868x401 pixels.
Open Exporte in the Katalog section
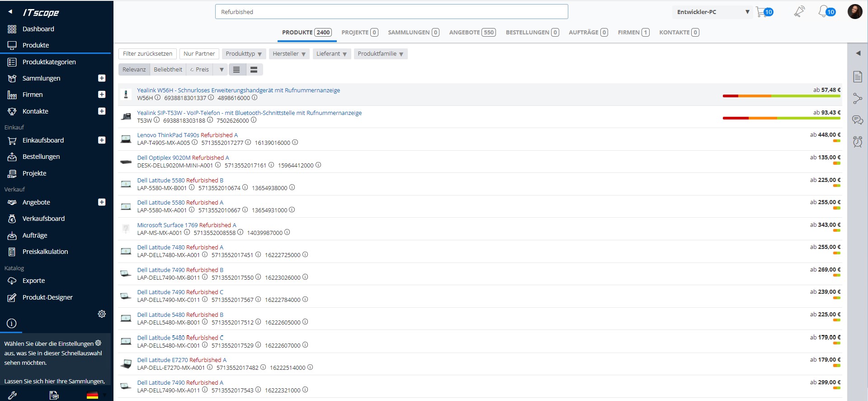[33, 281]
